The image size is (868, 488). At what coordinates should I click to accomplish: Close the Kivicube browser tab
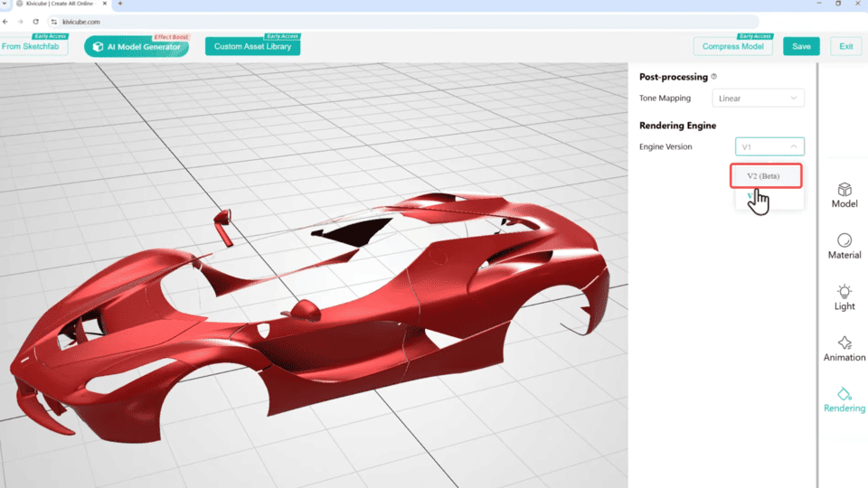tap(105, 4)
